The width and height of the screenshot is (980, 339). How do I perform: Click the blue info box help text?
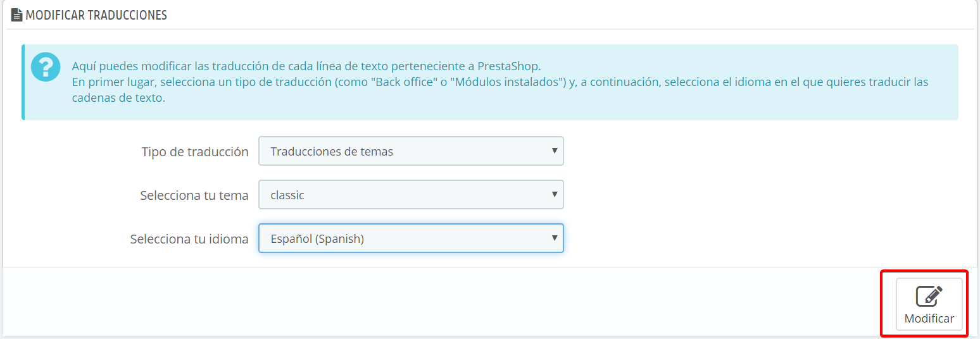[306, 66]
